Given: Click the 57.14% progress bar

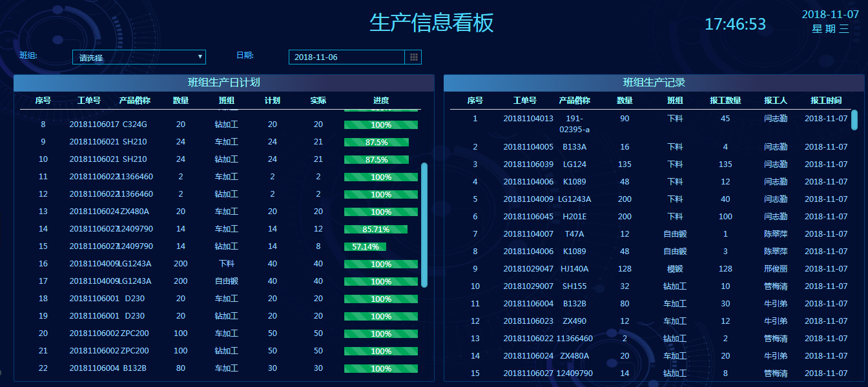Looking at the screenshot, I should [366, 246].
